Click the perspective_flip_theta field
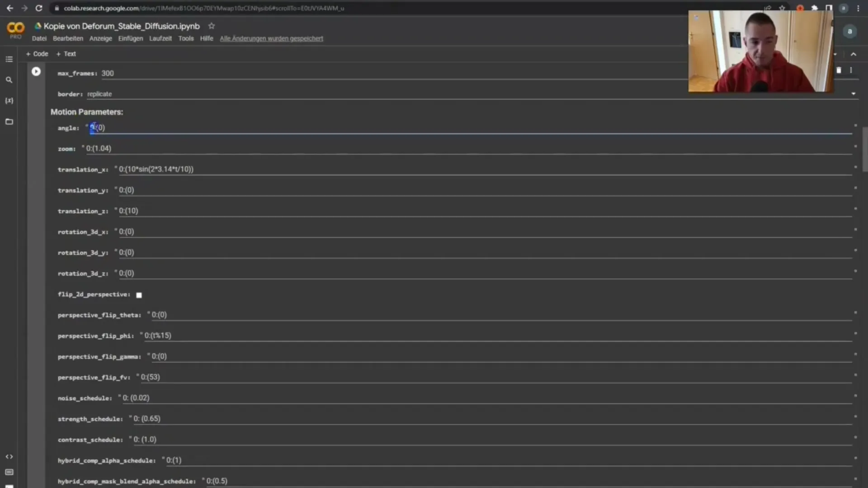This screenshot has width=868, height=488. tap(501, 315)
